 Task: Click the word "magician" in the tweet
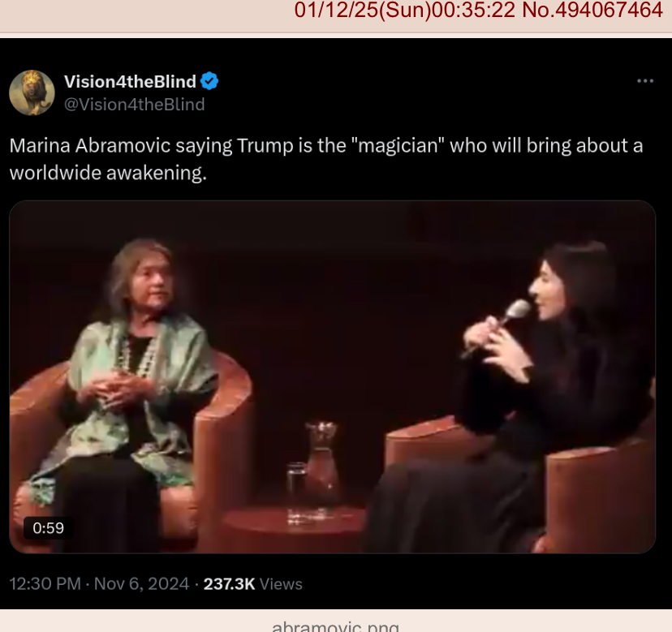[x=398, y=146]
